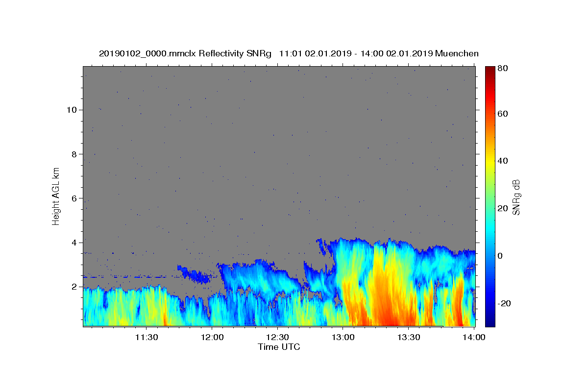Screen dimensions: 588x392
Task: Click the colorbar value 80
Action: [503, 69]
